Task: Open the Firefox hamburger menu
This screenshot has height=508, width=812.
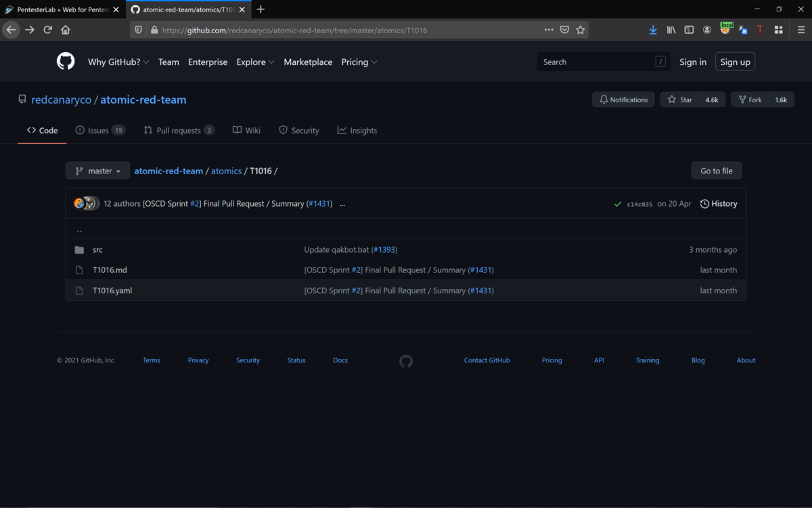Action: pyautogui.click(x=801, y=30)
